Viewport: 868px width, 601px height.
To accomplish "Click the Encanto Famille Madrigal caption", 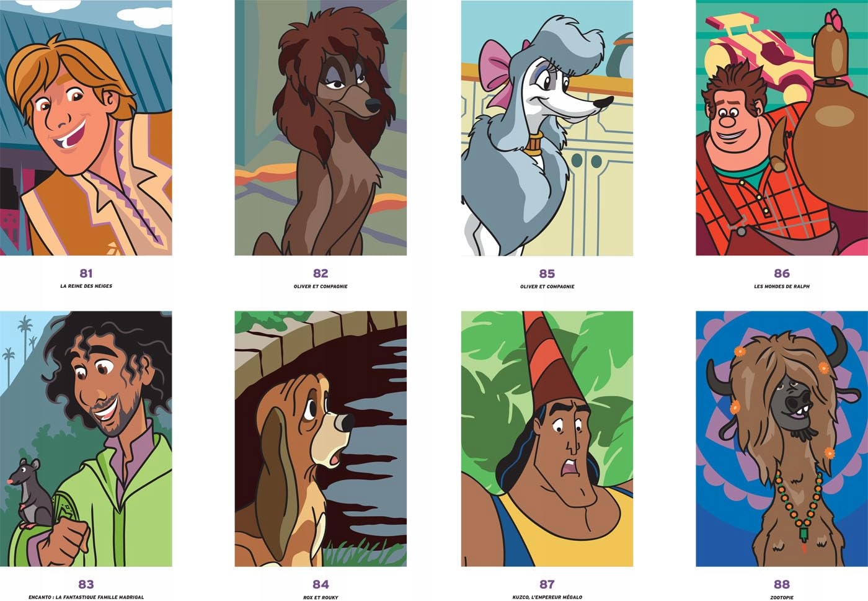I will point(86,597).
